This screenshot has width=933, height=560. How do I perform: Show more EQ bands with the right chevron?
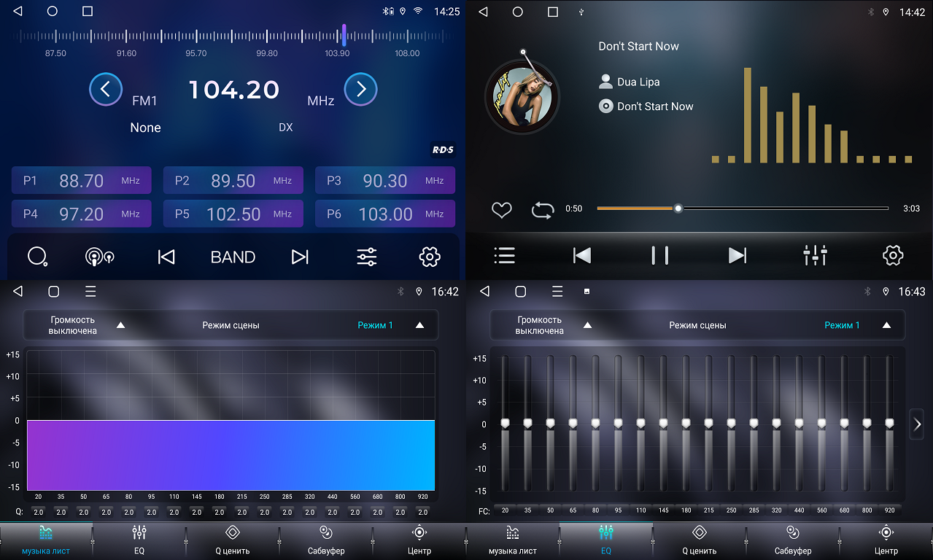tap(917, 424)
